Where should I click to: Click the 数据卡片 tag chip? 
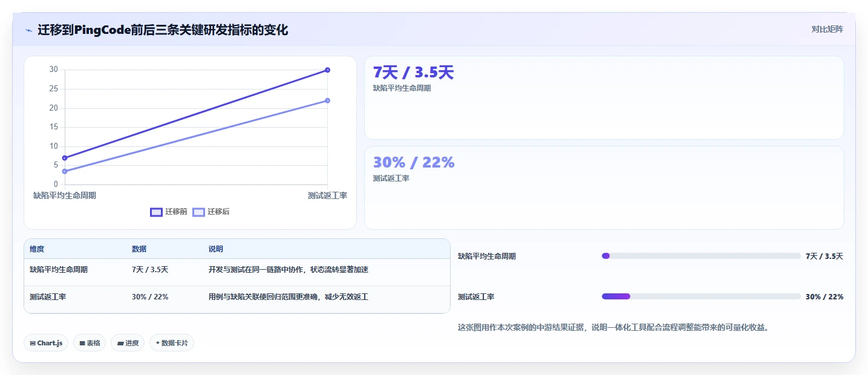coord(172,343)
